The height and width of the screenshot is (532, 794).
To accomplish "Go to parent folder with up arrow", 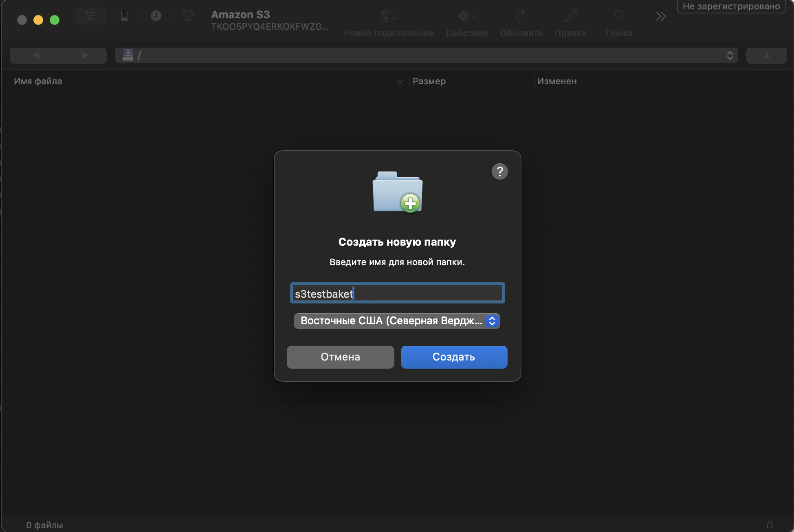I will click(x=766, y=55).
